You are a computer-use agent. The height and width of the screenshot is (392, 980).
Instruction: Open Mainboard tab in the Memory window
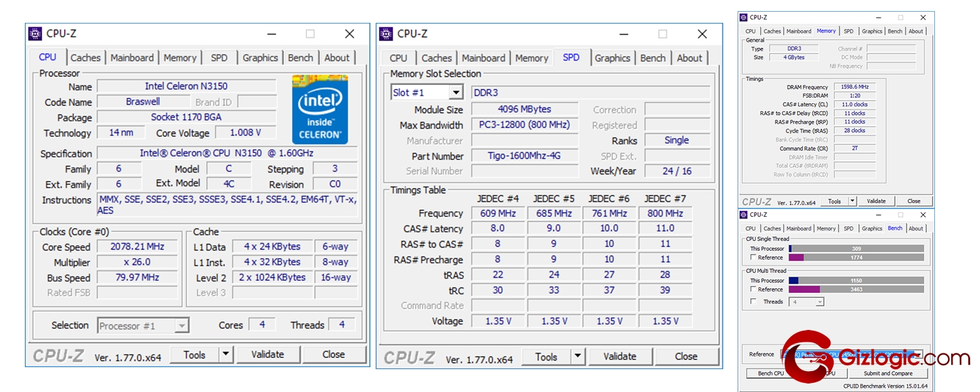[x=798, y=31]
